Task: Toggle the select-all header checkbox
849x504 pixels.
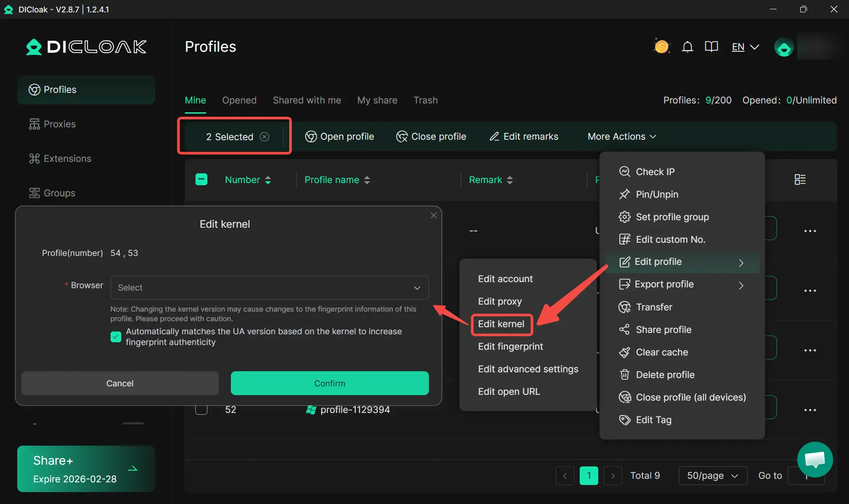Action: point(201,179)
